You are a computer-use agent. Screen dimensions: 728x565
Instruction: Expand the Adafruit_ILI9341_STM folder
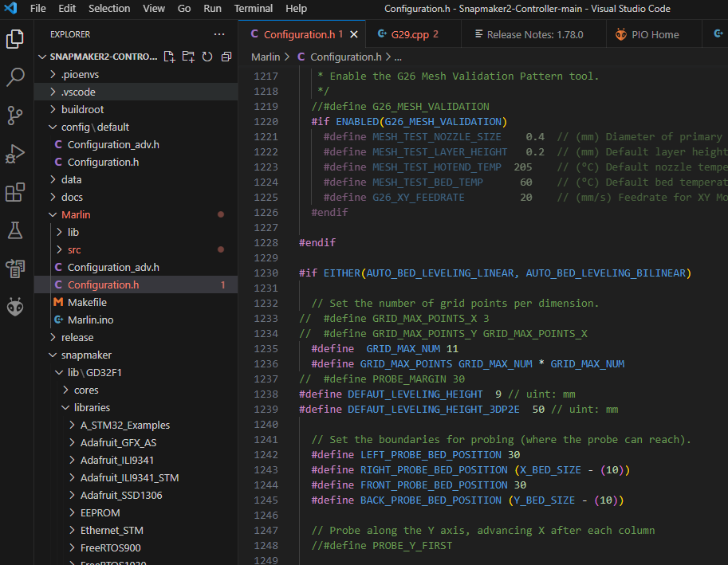(136, 478)
